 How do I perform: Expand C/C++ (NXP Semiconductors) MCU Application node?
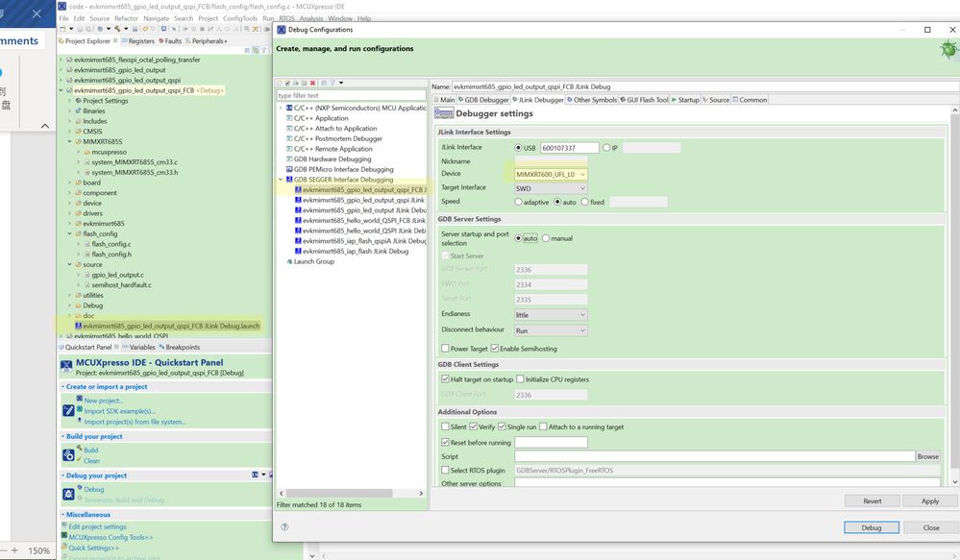(281, 108)
